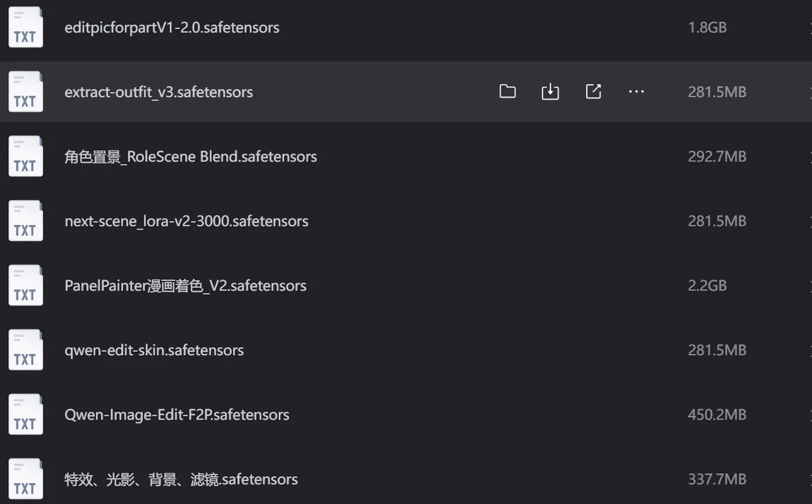Click TXT icon of 特效、光影、背景、滤镜 file
812x504 pixels.
pyautogui.click(x=25, y=479)
